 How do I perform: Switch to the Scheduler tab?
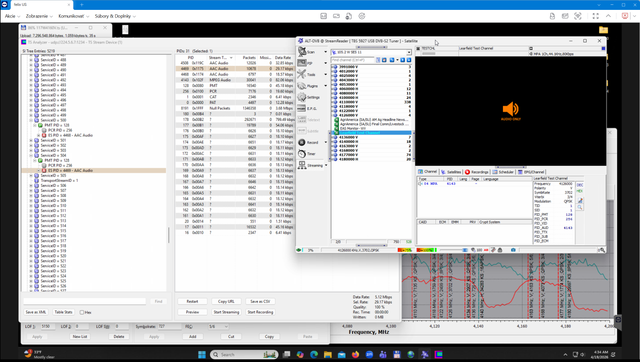tap(503, 172)
